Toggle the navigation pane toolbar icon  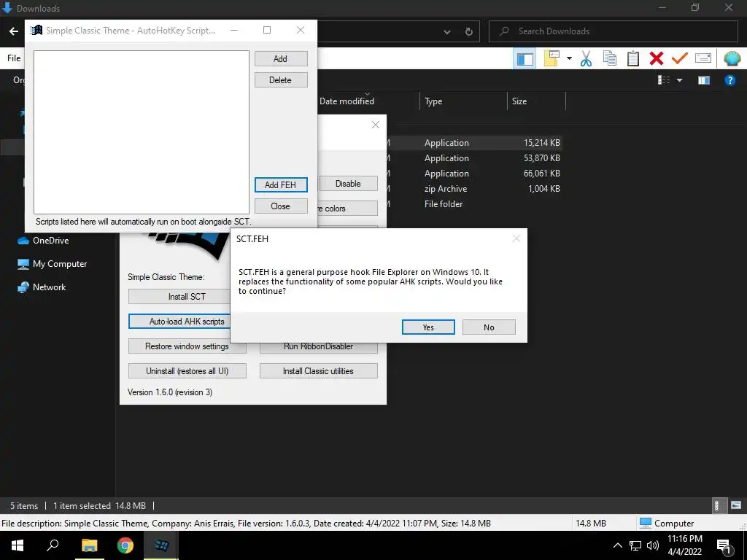coord(525,59)
